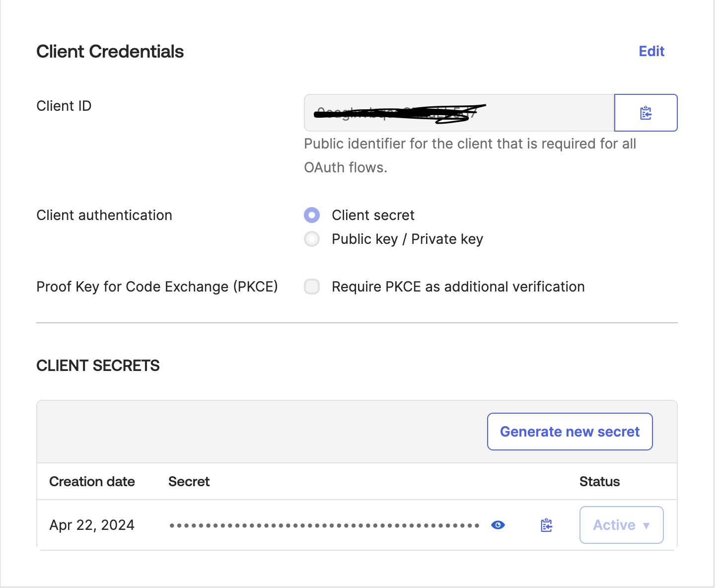Click the Secret column header
The height and width of the screenshot is (588, 717).
(x=189, y=481)
